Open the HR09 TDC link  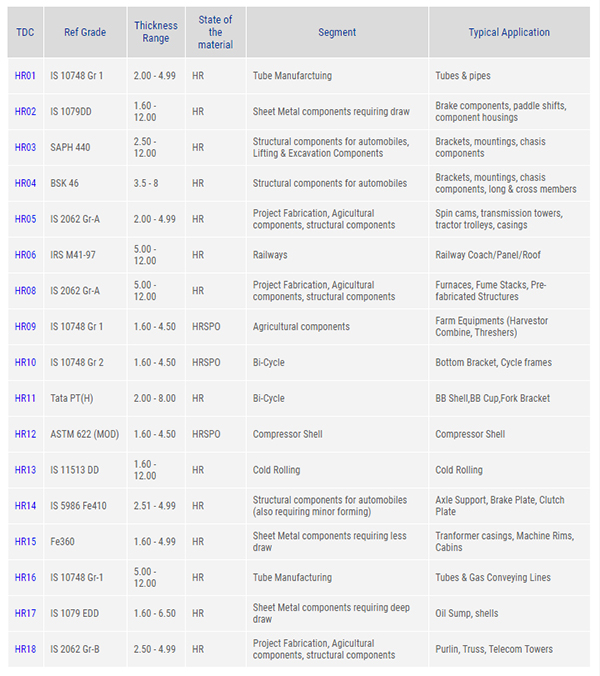tap(25, 326)
